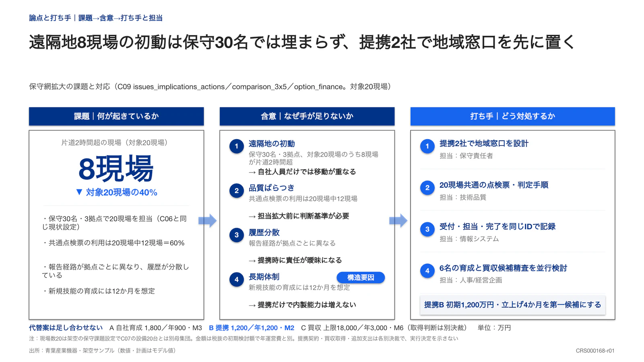
Task: Select 提携2社で地域窓口を設計 action title
Action: (484, 144)
